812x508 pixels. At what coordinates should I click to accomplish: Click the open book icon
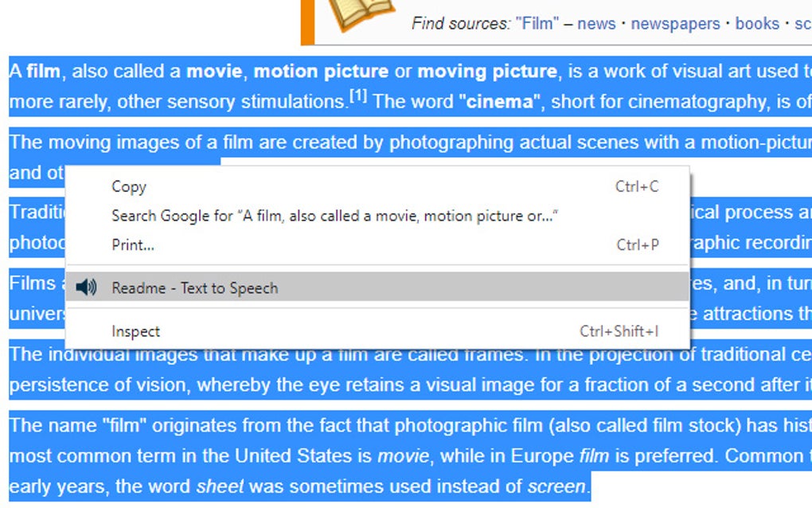pyautogui.click(x=362, y=14)
